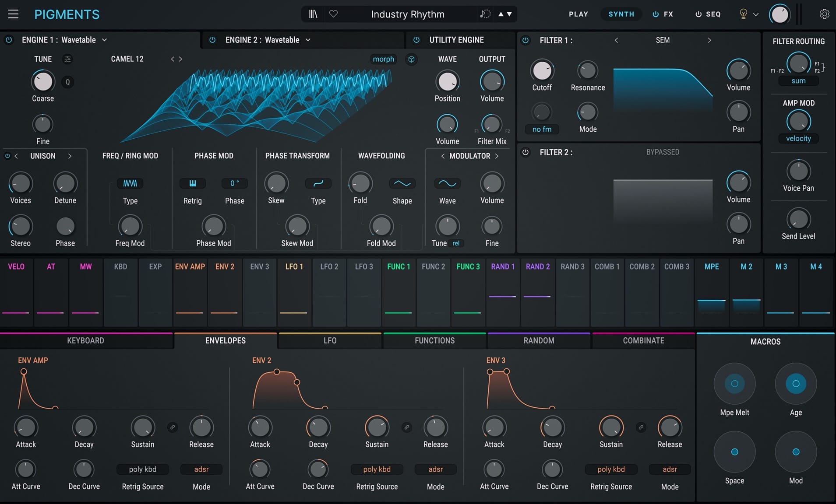Select next wavetable after CAMEL 12
This screenshot has width=836, height=504.
(180, 59)
